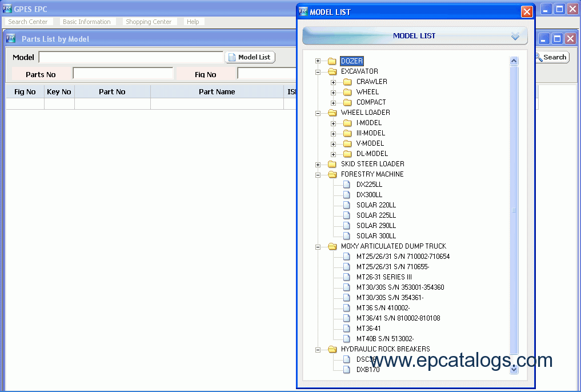Image resolution: width=581 pixels, height=392 pixels.
Task: Click the MT36-41 document icon
Action: pyautogui.click(x=347, y=329)
